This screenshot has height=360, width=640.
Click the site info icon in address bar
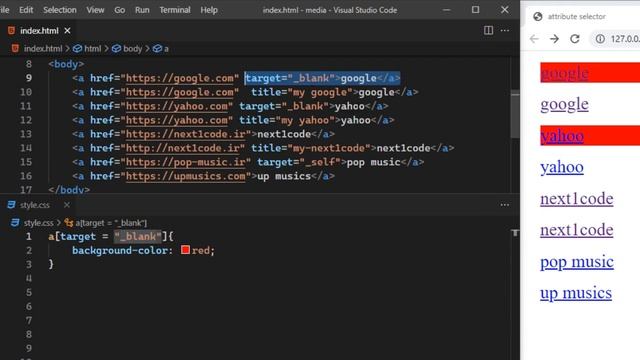pyautogui.click(x=600, y=39)
